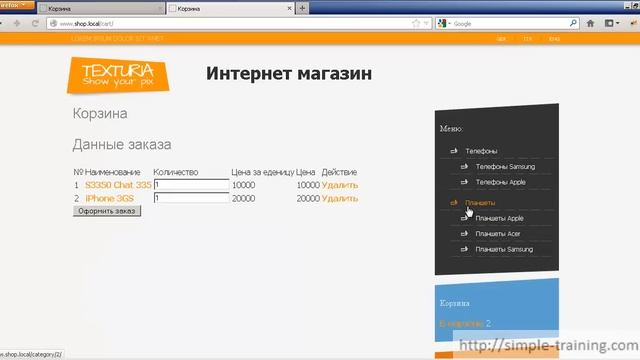Viewport: 640px width, 360px height.
Task: Click Цена за еденицу header
Action: point(262,172)
